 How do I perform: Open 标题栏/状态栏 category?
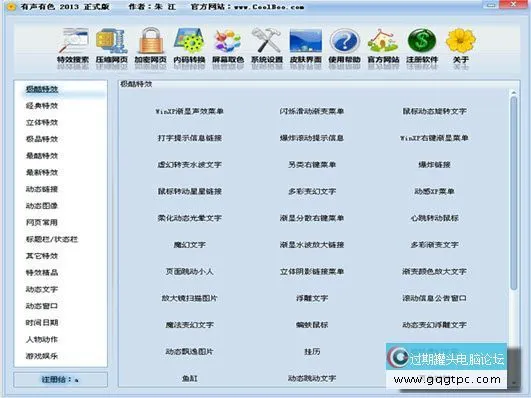[x=52, y=239]
